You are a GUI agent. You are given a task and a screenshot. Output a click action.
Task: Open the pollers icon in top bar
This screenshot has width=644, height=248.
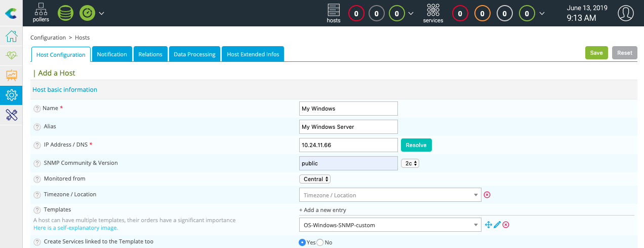pos(41,12)
